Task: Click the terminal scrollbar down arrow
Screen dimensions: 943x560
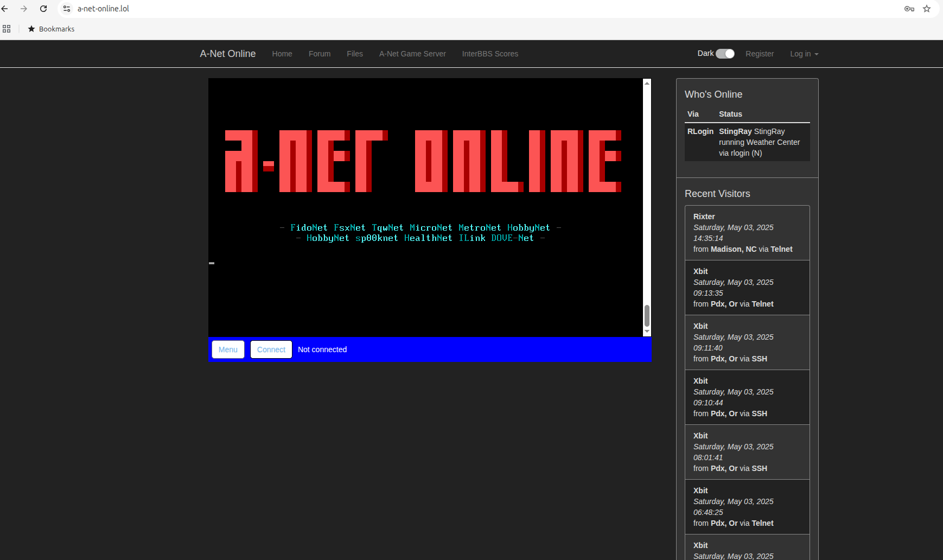Action: click(x=647, y=332)
